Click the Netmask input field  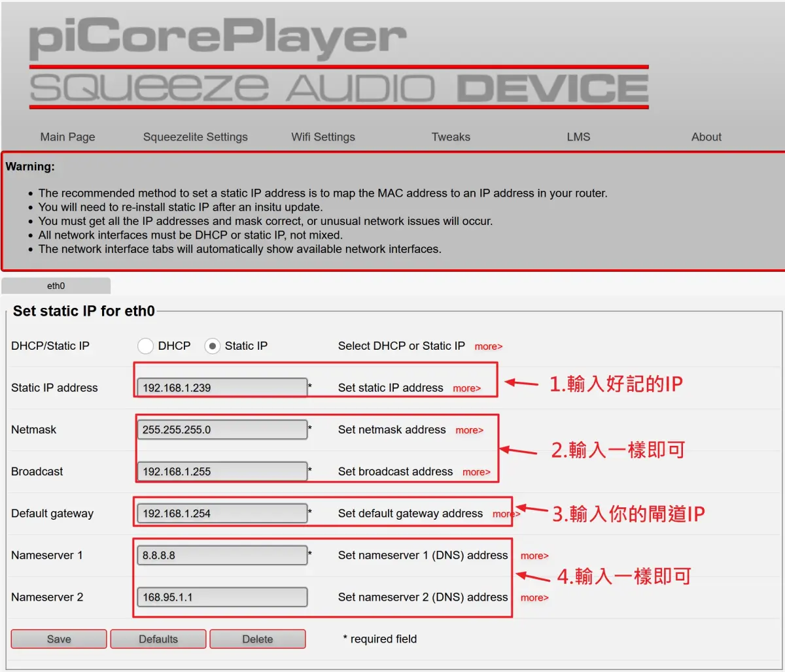222,429
